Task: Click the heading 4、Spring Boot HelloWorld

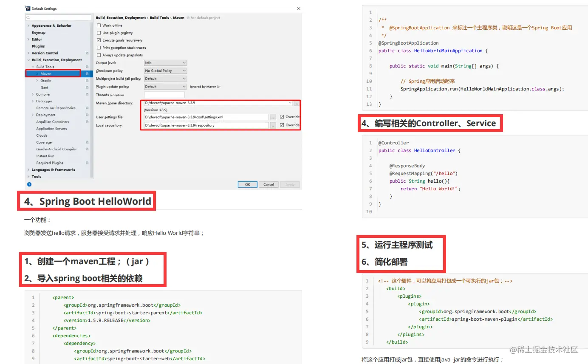Action: [x=88, y=201]
